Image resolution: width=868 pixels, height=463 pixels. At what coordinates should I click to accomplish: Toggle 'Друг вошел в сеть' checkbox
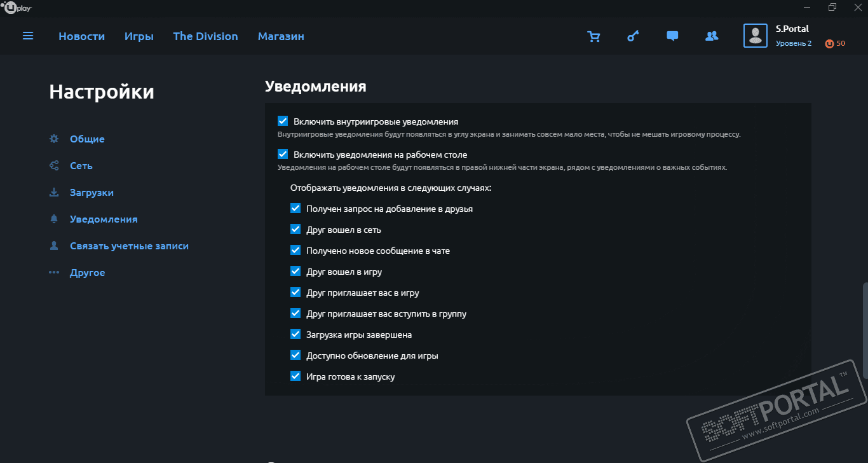[x=295, y=230]
